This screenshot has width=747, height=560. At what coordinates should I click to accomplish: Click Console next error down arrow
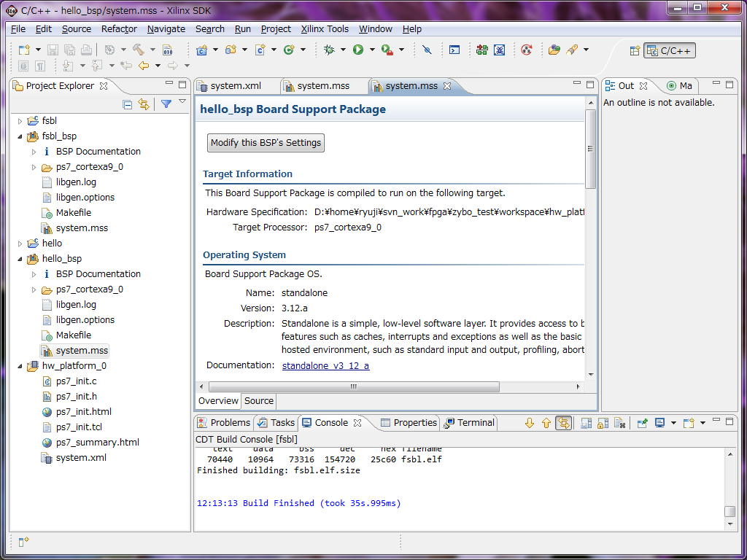(x=530, y=423)
